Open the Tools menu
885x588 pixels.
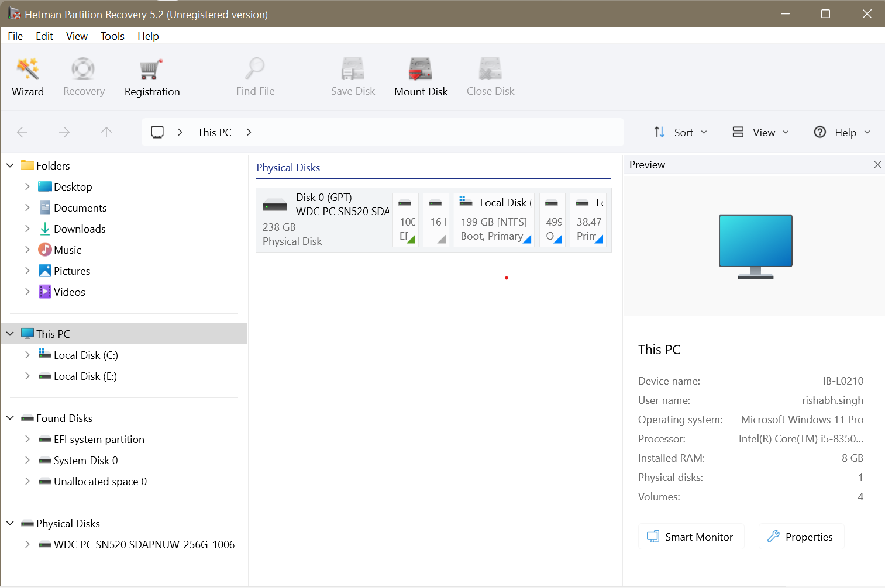tap(112, 36)
